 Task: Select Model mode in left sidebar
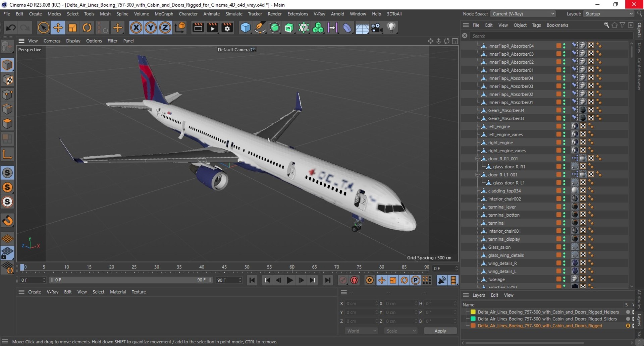pos(7,65)
